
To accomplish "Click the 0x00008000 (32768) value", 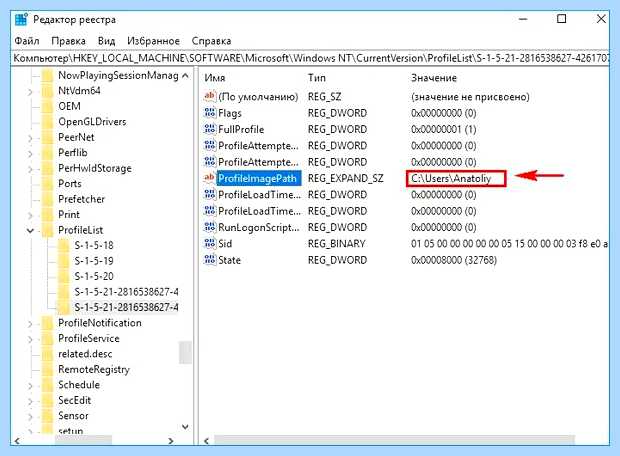I will tap(454, 260).
